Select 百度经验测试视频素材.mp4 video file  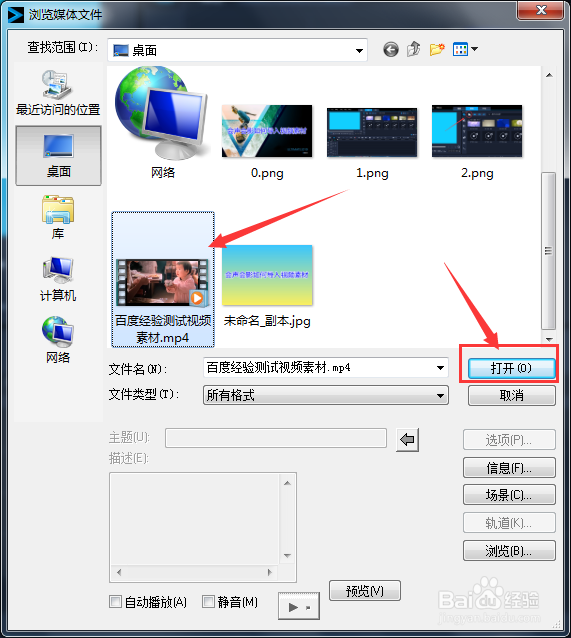[163, 280]
